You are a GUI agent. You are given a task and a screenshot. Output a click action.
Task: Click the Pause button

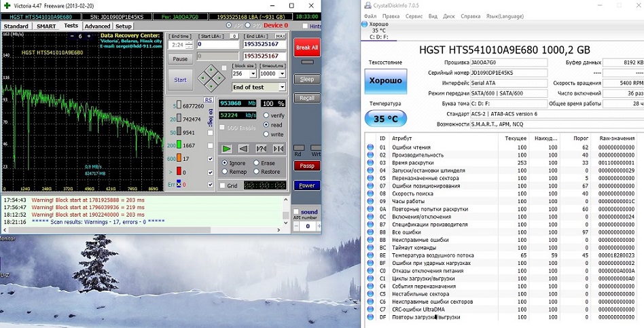click(180, 59)
